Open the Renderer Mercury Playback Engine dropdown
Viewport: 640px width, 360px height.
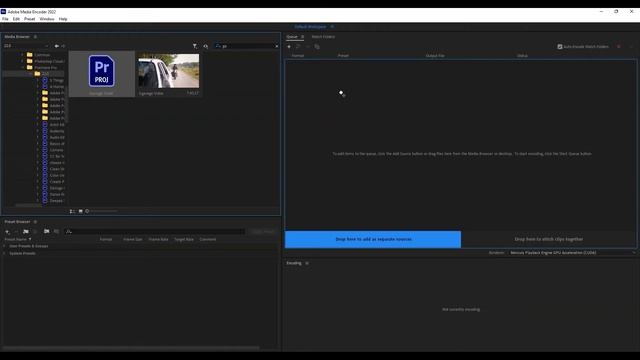(x=573, y=253)
